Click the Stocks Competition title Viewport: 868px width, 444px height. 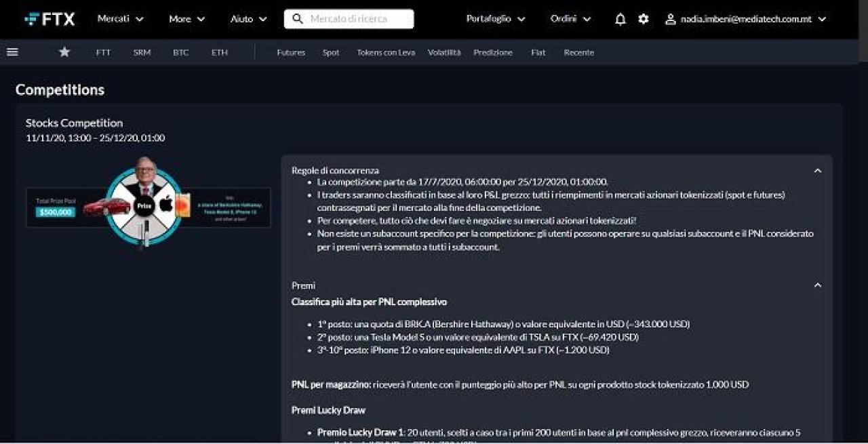[75, 123]
